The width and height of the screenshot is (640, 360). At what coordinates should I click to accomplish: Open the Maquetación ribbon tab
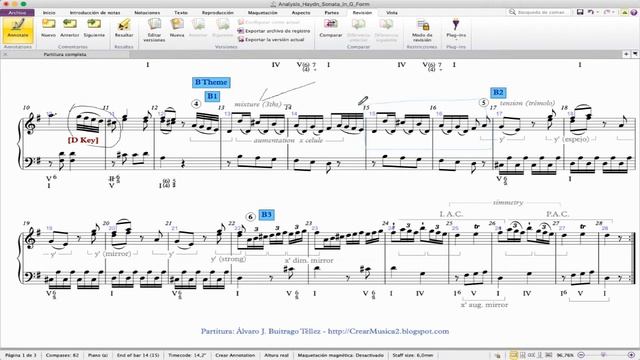[262, 13]
